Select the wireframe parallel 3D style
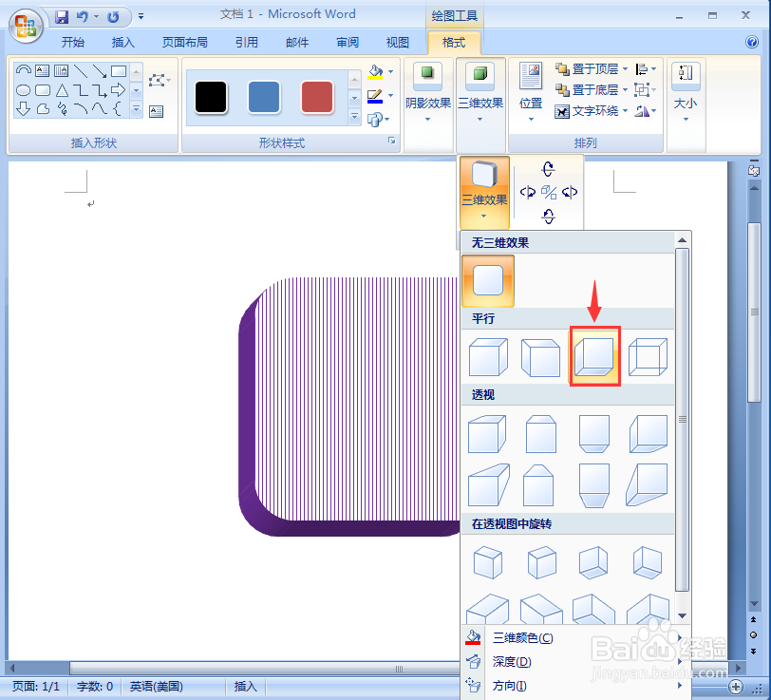771x700 pixels. 649,356
